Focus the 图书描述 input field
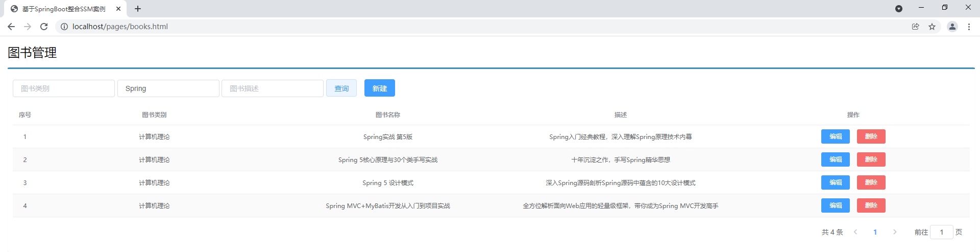The image size is (980, 252). [272, 88]
